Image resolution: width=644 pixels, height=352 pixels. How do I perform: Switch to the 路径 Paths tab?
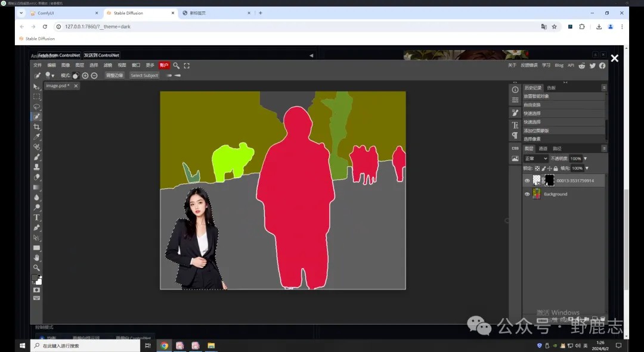click(x=557, y=148)
